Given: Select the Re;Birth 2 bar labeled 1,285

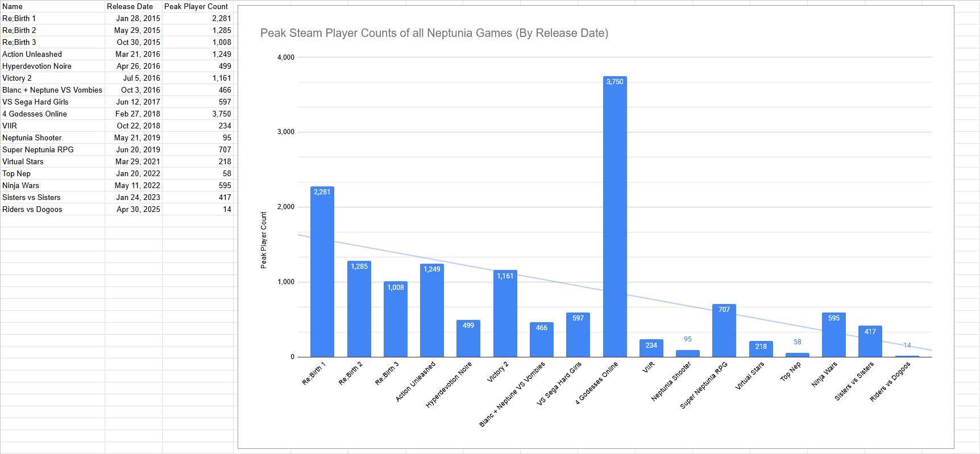Looking at the screenshot, I should coord(359,309).
